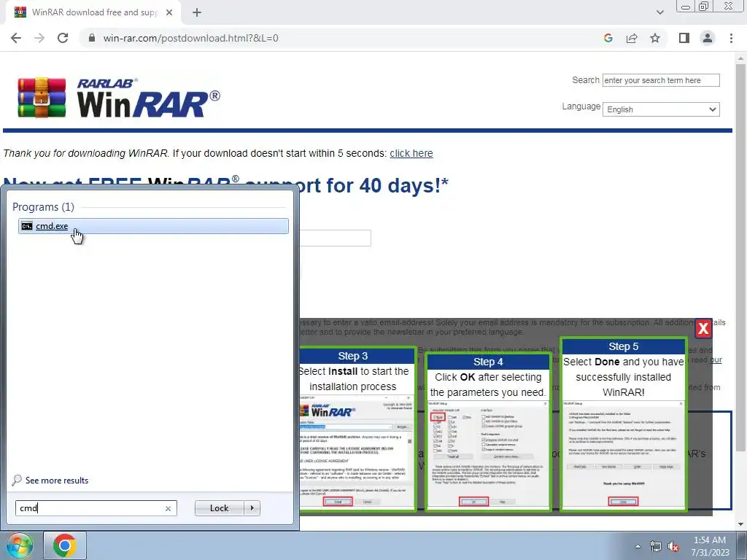This screenshot has width=747, height=560.
Task: Open tab search chevron
Action: (x=659, y=12)
